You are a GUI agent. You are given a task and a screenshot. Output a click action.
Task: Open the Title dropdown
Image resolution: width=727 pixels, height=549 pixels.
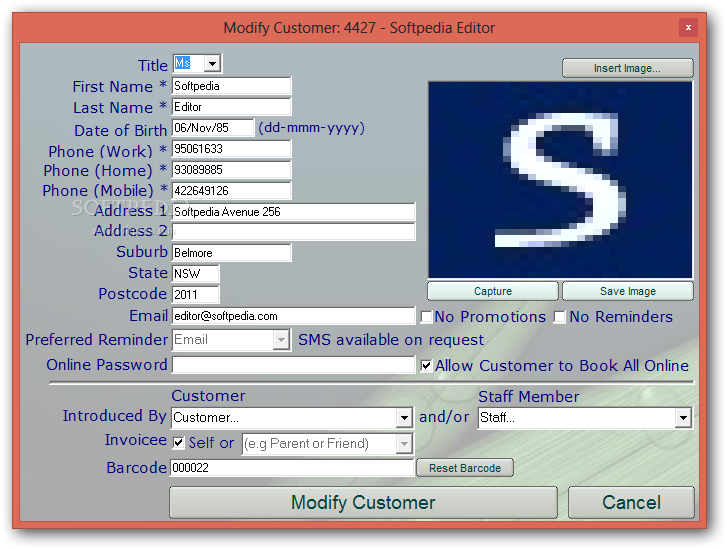pyautogui.click(x=212, y=64)
